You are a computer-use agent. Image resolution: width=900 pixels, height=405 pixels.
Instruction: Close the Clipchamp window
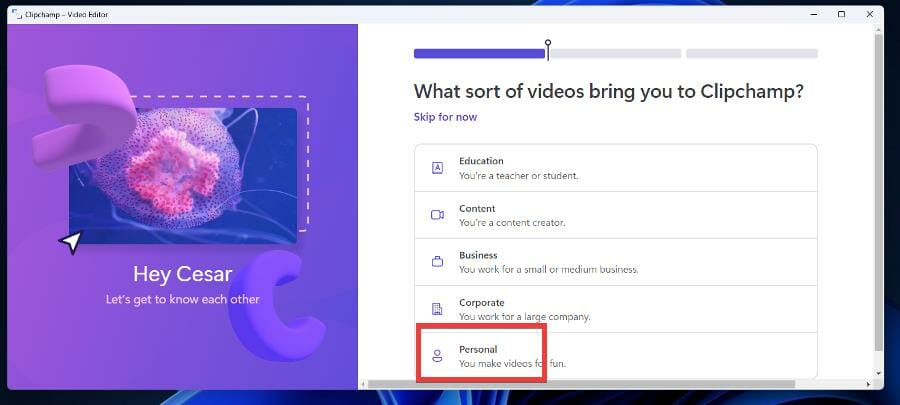pos(870,14)
